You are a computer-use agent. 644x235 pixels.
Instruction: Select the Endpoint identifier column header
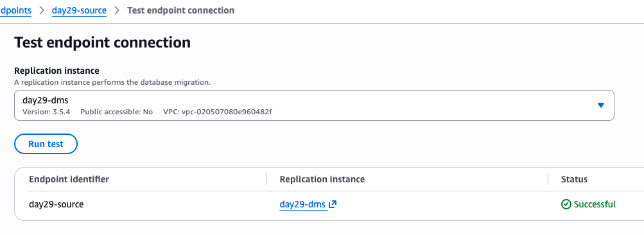[x=69, y=179]
